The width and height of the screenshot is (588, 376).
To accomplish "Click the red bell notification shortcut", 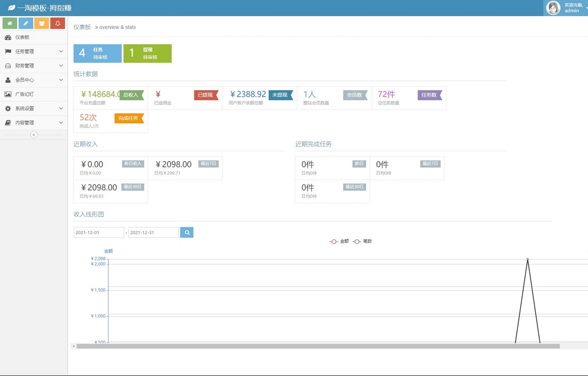I will click(58, 23).
